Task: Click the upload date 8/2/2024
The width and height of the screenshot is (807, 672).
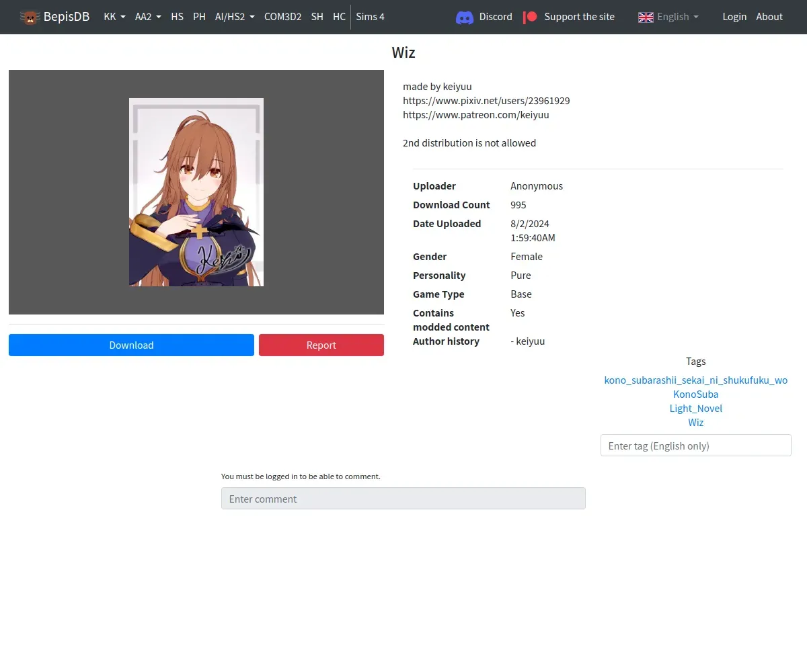Action: [x=530, y=224]
